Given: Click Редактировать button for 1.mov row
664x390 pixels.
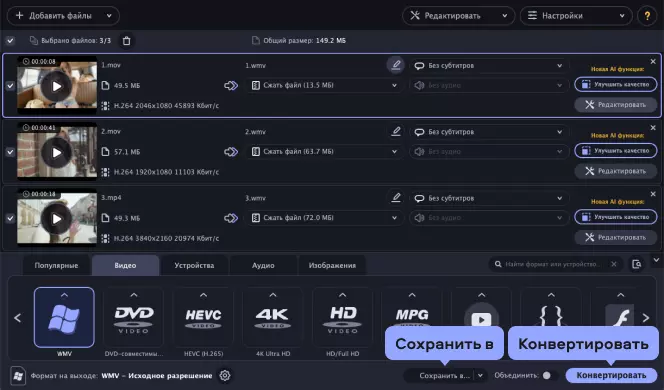Looking at the screenshot, I should 616,105.
